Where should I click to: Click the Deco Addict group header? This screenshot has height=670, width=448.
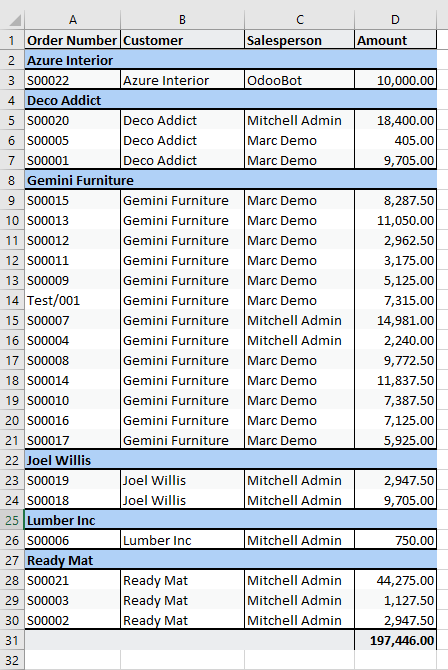(x=231, y=100)
